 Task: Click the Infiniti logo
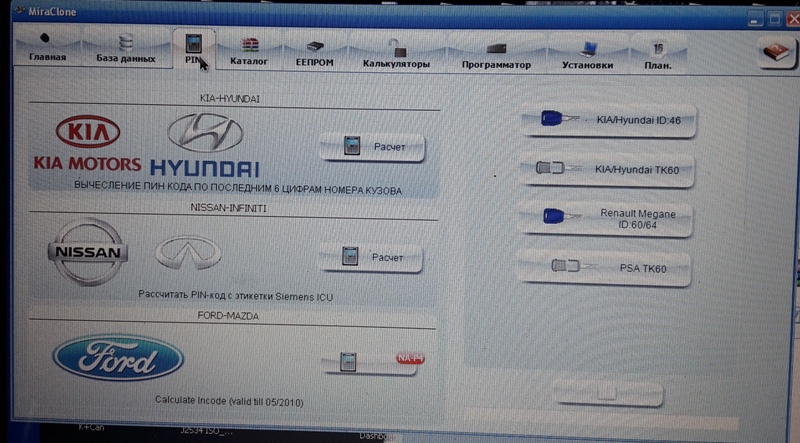tap(188, 252)
